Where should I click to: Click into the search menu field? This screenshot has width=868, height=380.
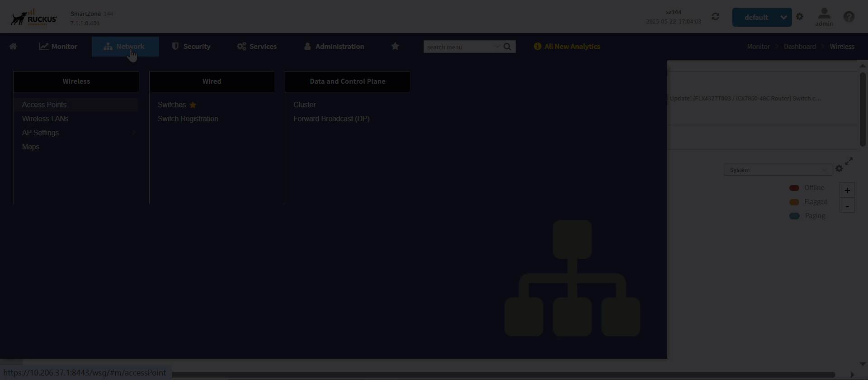pos(459,47)
